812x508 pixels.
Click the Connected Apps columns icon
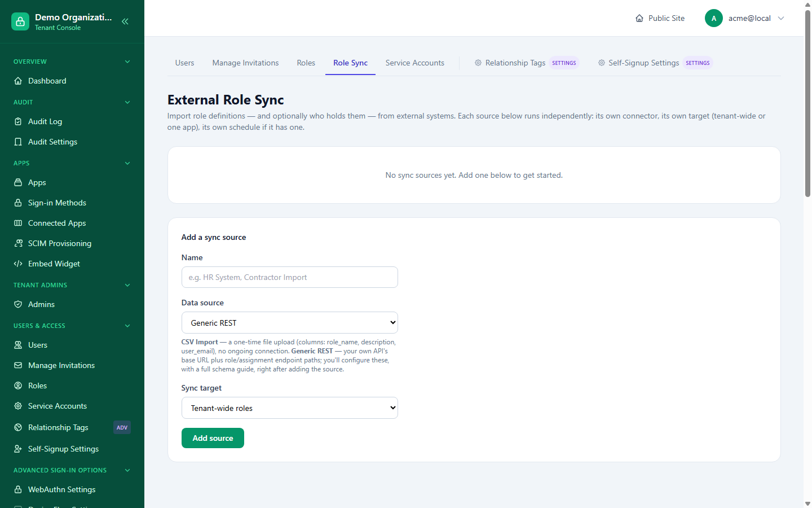point(18,223)
